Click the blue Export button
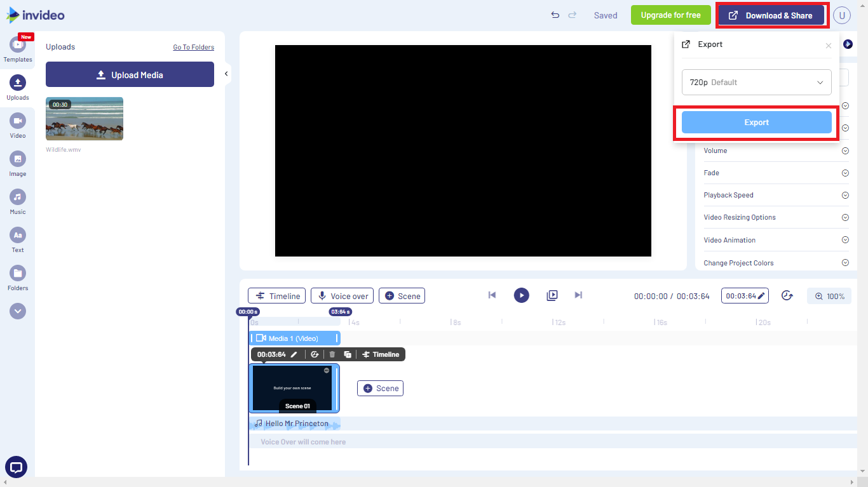Viewport: 868px width, 487px height. click(756, 122)
